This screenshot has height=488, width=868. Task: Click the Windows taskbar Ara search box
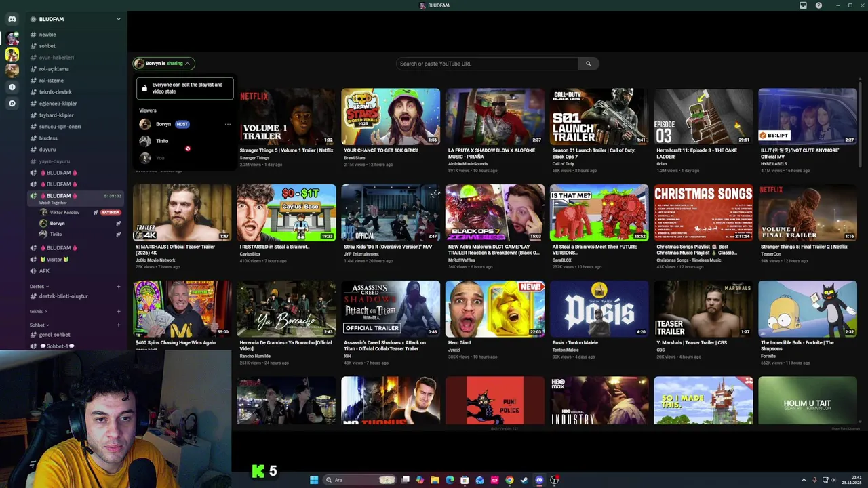click(x=361, y=480)
